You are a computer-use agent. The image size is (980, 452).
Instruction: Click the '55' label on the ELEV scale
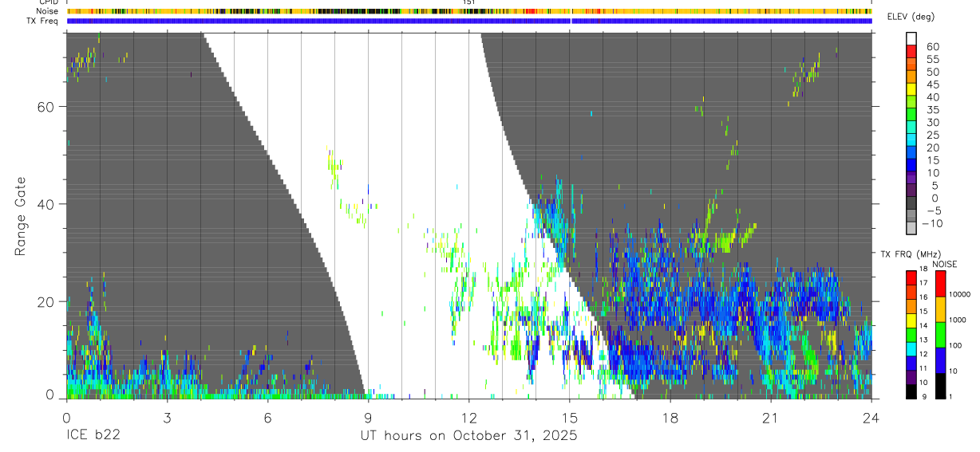click(x=931, y=59)
